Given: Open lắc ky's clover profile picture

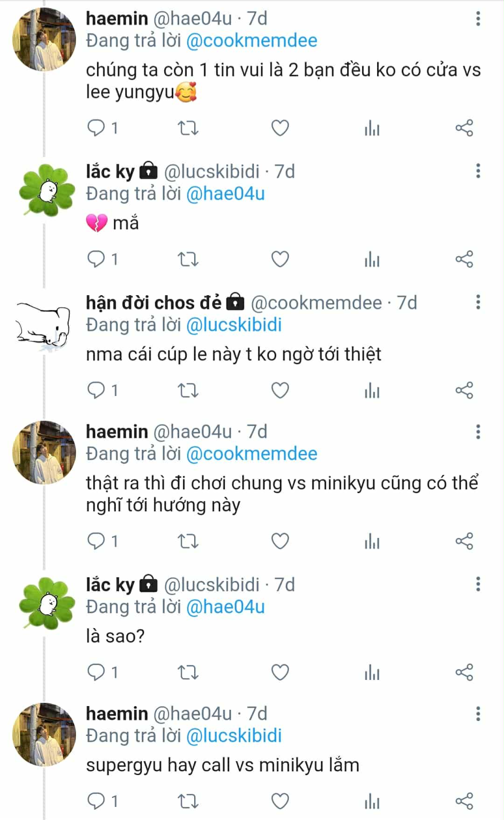Looking at the screenshot, I should [46, 190].
